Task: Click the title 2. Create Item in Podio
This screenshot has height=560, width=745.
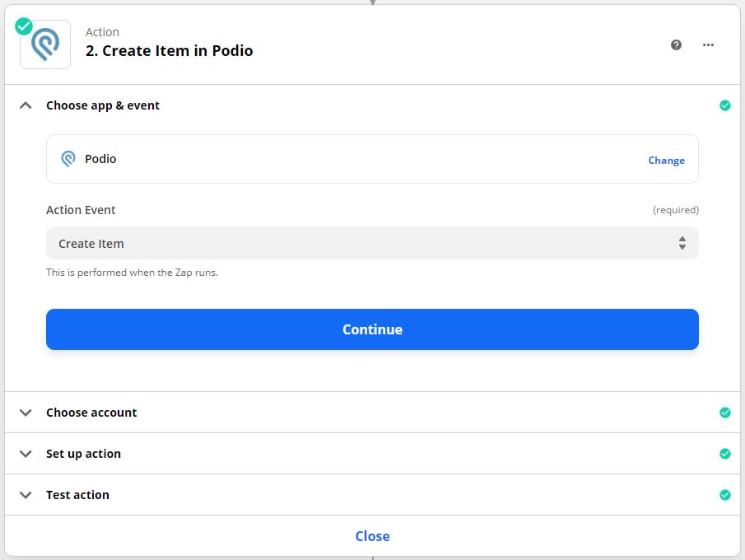Action: click(169, 50)
